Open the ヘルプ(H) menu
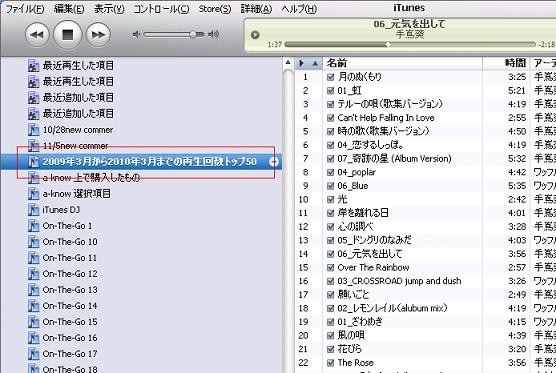Viewport: 556px width, 373px height. point(299,9)
